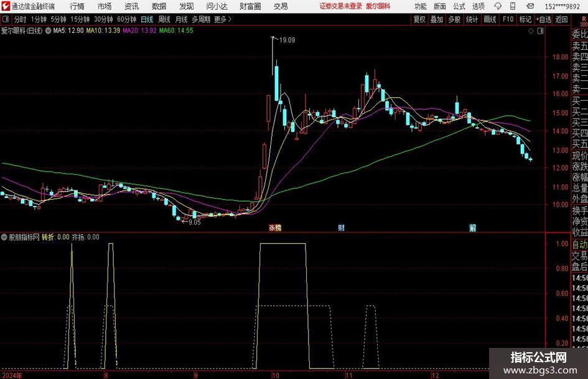The width and height of the screenshot is (588, 379).
Task: Select the 画线 drawing tool button
Action: tap(490, 19)
